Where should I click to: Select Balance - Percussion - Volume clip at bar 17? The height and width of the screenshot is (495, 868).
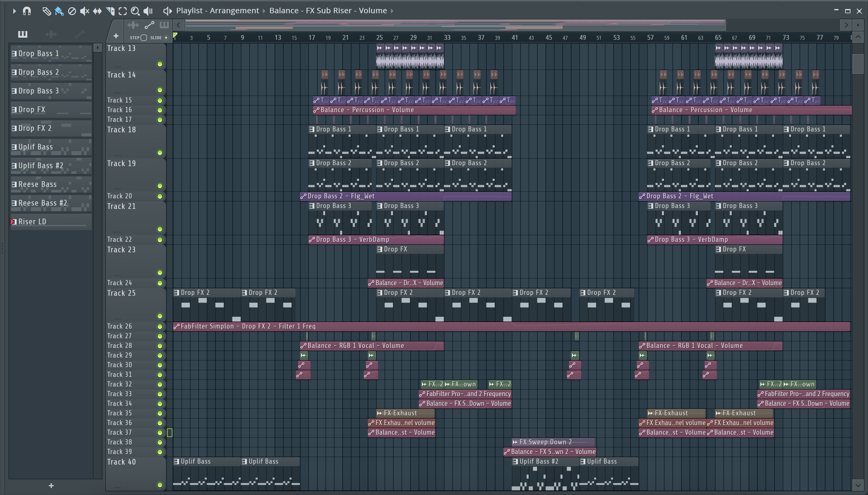tap(414, 110)
